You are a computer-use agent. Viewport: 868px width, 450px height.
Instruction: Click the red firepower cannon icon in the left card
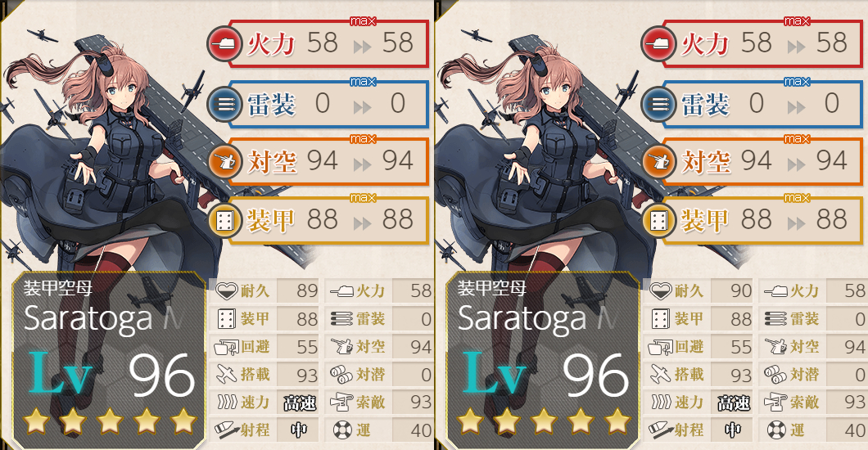pyautogui.click(x=224, y=43)
